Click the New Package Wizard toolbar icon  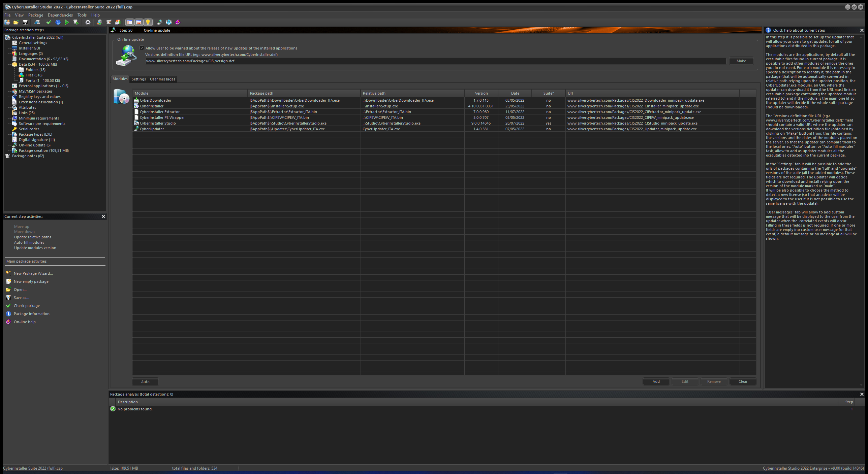pos(7,22)
